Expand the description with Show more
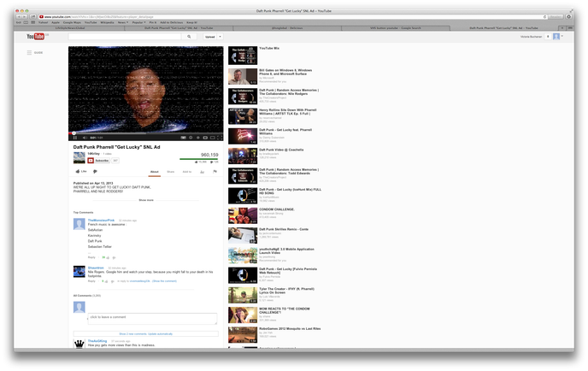 coord(146,200)
